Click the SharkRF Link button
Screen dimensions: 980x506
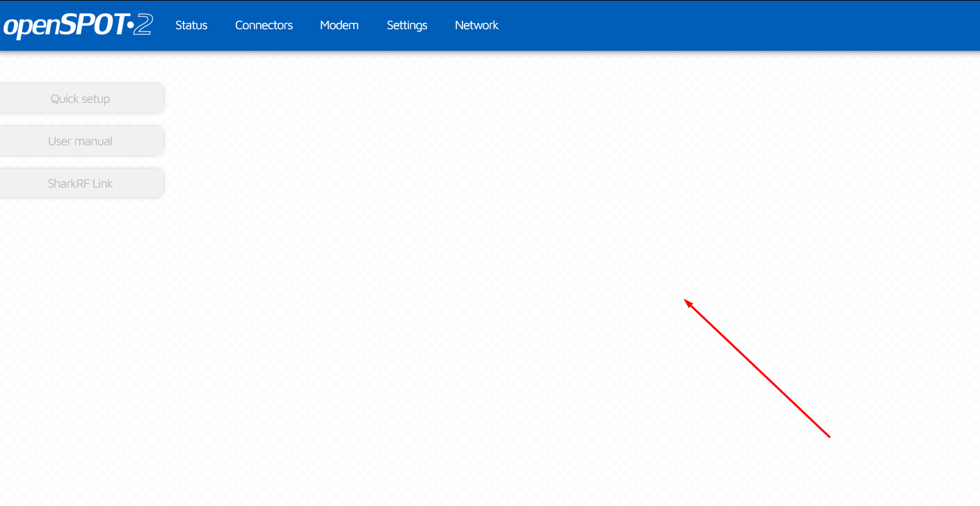coord(80,183)
